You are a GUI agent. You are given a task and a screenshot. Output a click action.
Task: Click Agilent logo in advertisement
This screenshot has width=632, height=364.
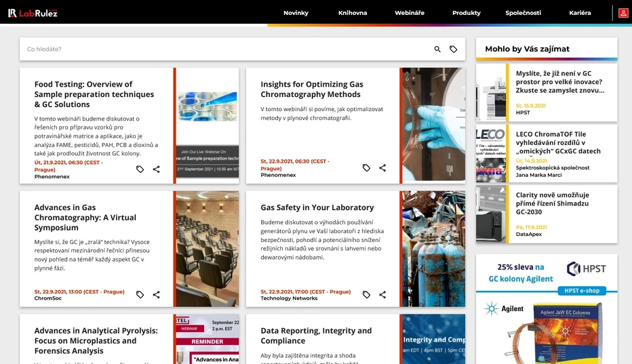click(503, 309)
